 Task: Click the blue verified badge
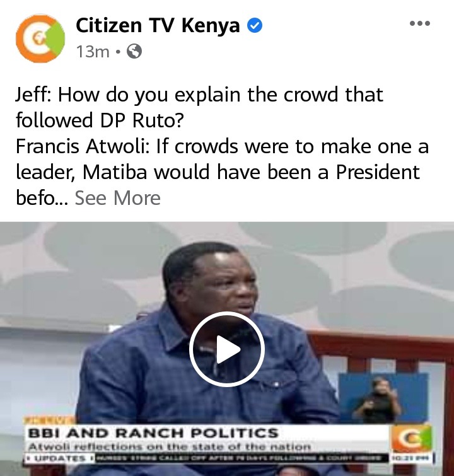255,25
